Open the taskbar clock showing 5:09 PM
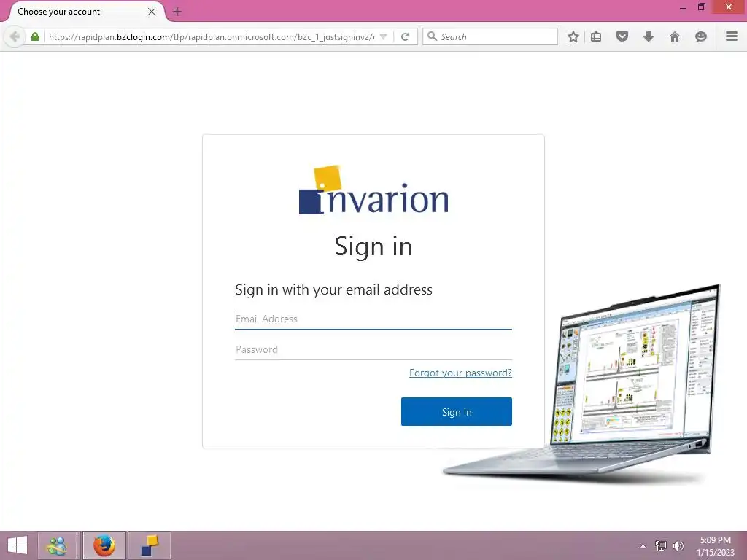 point(715,545)
